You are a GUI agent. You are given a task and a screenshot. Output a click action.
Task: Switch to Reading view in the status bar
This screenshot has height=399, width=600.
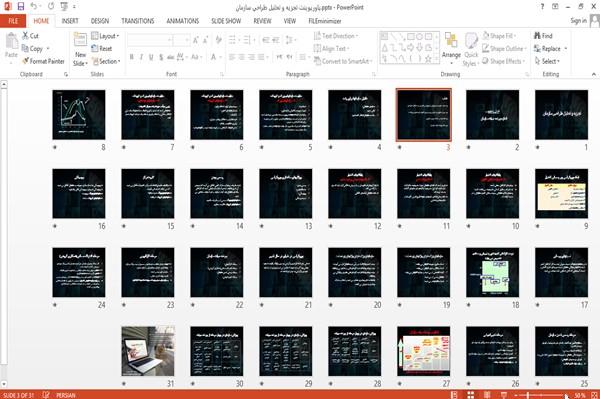(x=487, y=395)
